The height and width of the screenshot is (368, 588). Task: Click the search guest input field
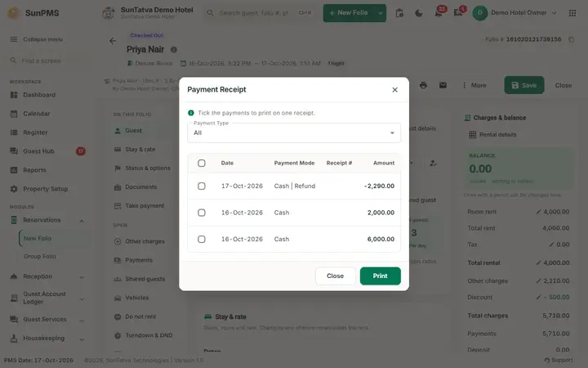point(260,13)
